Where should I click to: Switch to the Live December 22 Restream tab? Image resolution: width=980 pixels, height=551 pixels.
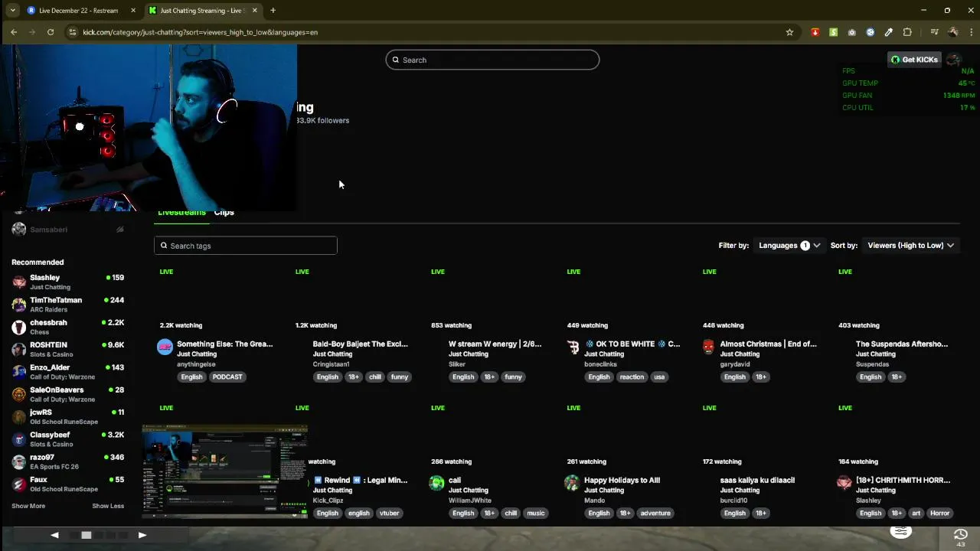78,11
